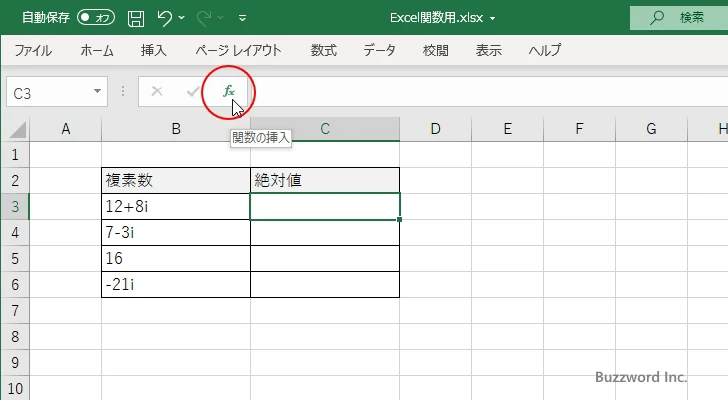Switch to the 校閲 tab
Viewport: 728px width, 400px height.
(436, 50)
